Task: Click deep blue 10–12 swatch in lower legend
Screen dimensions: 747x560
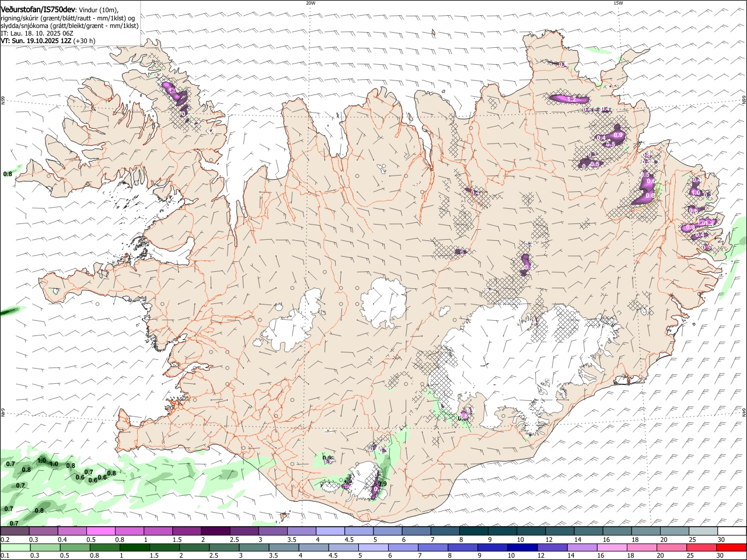Action: tap(521, 548)
